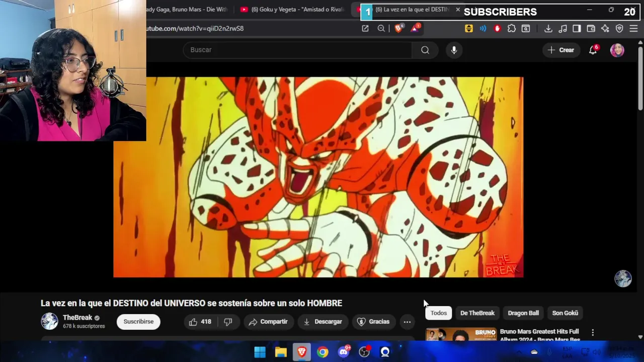Click the yellow up-down arrows extension icon
The height and width of the screenshot is (362, 644).
[469, 29]
